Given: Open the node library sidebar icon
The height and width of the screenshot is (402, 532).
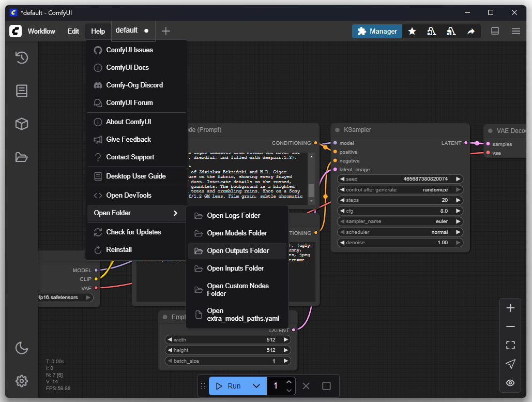Looking at the screenshot, I should point(21,91).
